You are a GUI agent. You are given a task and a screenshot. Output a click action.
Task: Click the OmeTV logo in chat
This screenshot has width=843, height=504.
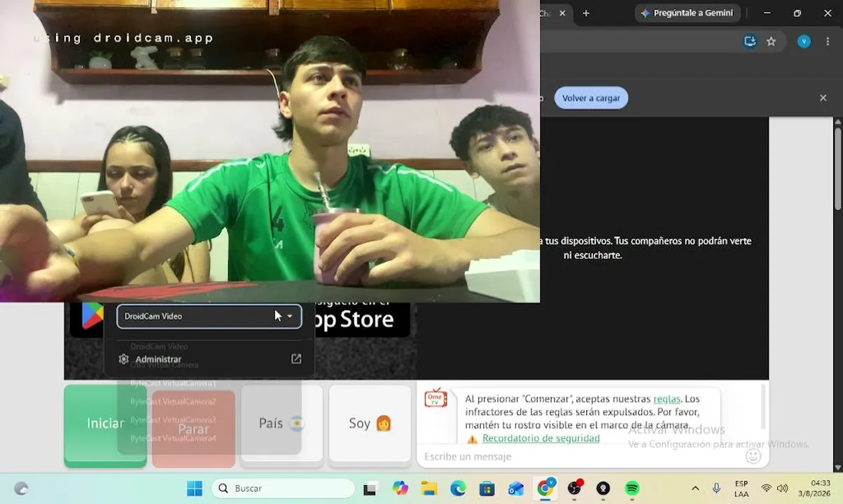click(436, 398)
